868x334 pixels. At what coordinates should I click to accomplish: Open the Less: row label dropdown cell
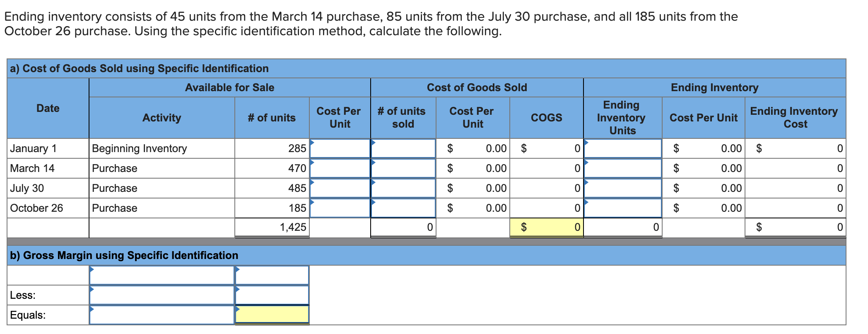[x=162, y=295]
